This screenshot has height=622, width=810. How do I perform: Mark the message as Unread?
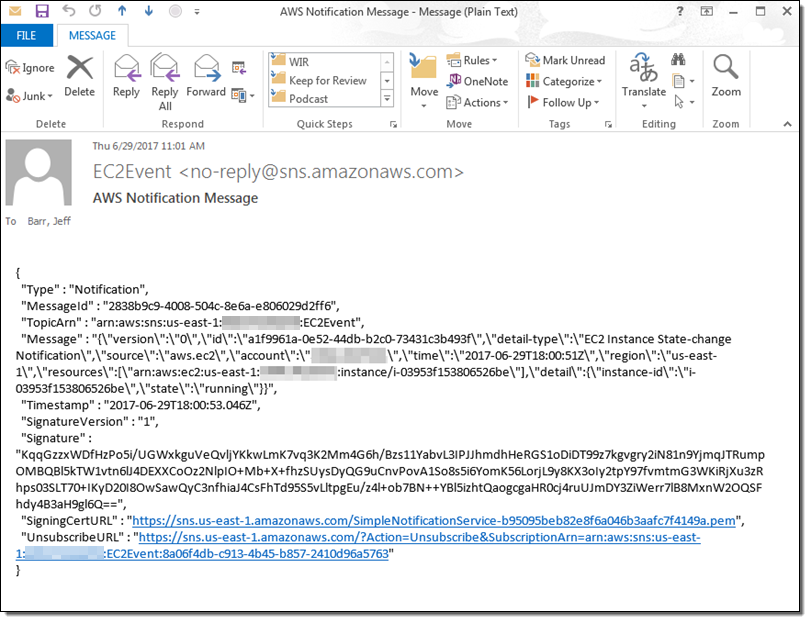click(x=565, y=60)
